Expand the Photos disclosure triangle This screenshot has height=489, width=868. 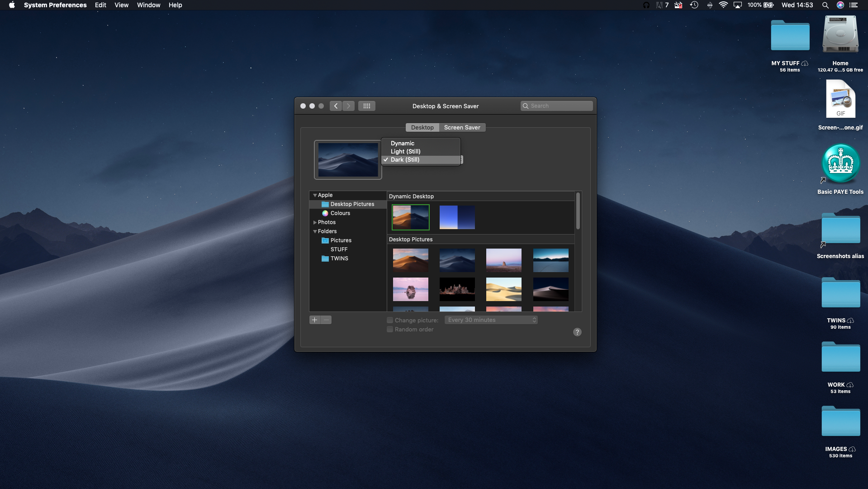point(315,222)
